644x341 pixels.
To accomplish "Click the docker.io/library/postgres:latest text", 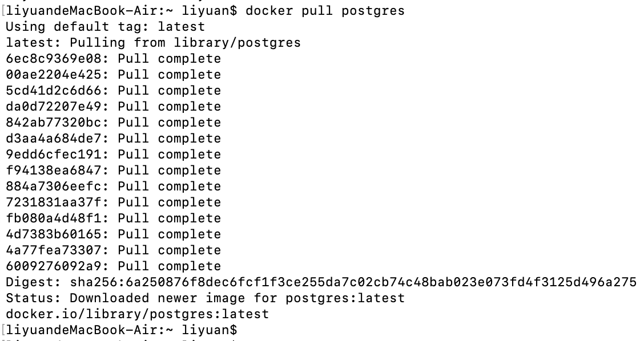I will click(x=137, y=314).
